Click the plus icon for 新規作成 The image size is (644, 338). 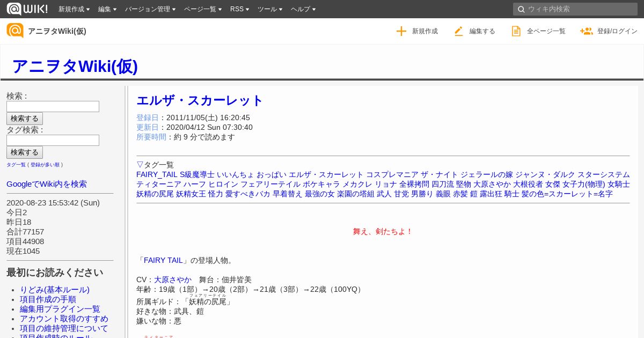[401, 31]
